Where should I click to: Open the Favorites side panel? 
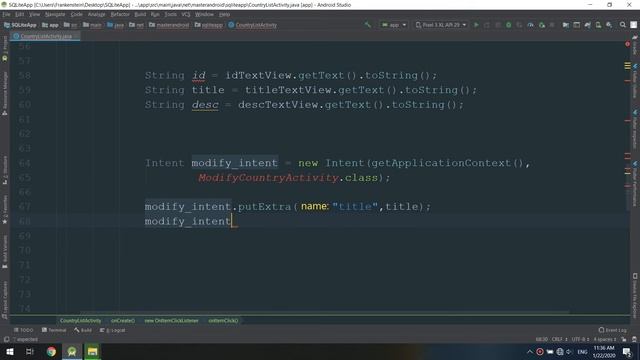(5, 209)
